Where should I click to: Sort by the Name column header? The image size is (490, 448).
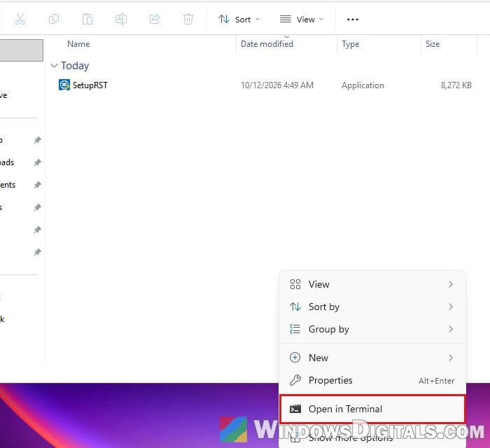[x=78, y=44]
